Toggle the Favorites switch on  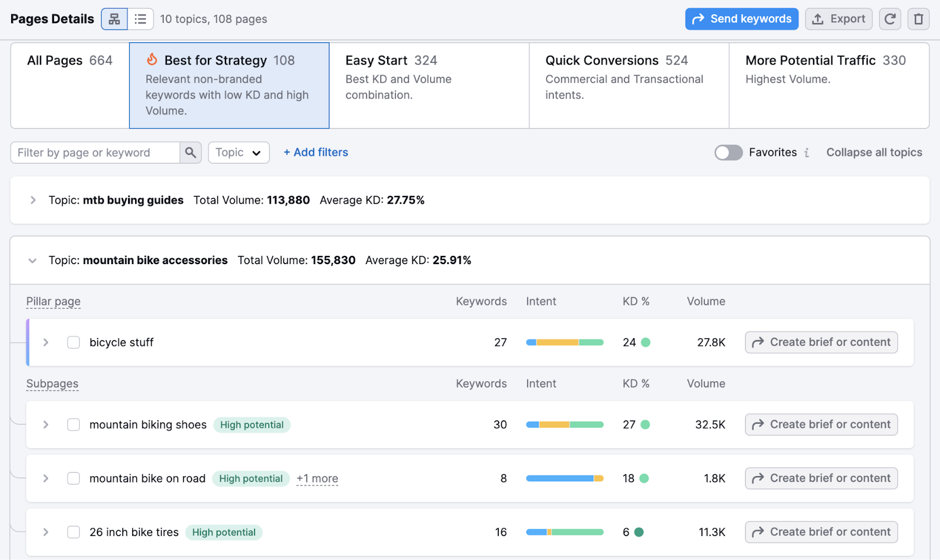coord(728,152)
